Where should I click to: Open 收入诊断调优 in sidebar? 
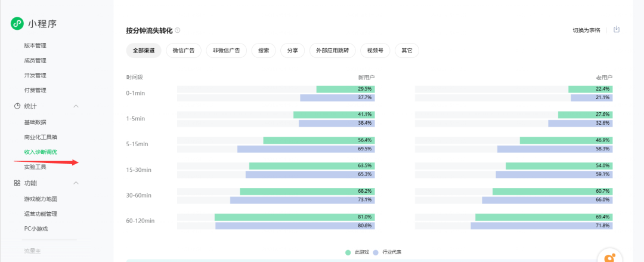point(41,152)
